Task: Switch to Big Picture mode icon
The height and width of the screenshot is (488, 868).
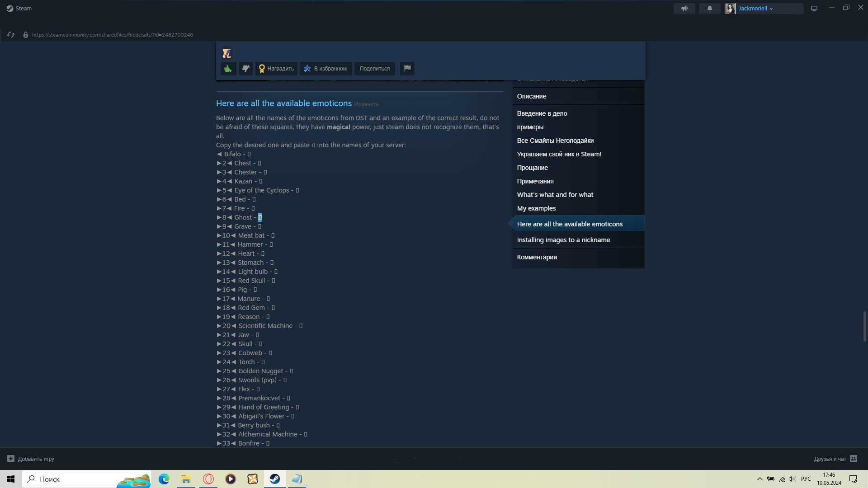Action: (x=814, y=9)
